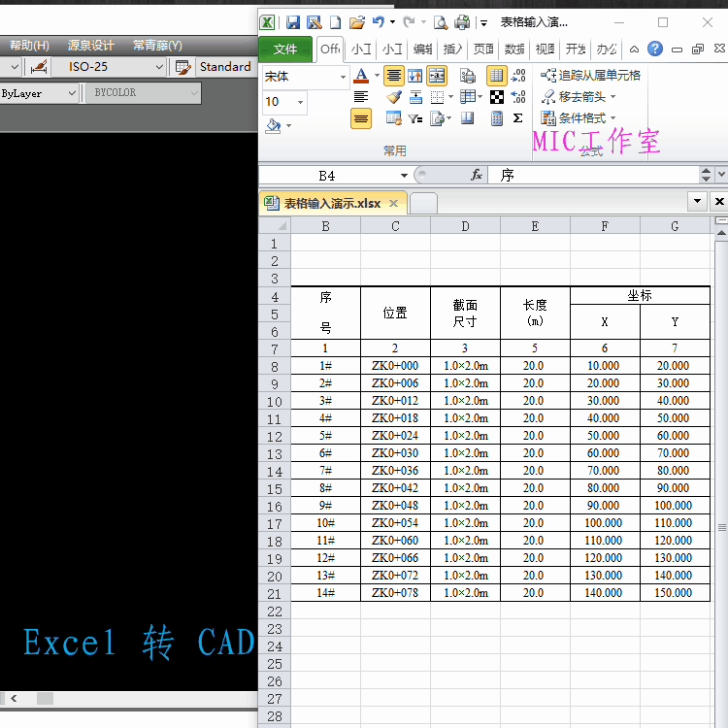Expand the ISO-25 dimension style dropdown
728x728 pixels.
coord(161,67)
